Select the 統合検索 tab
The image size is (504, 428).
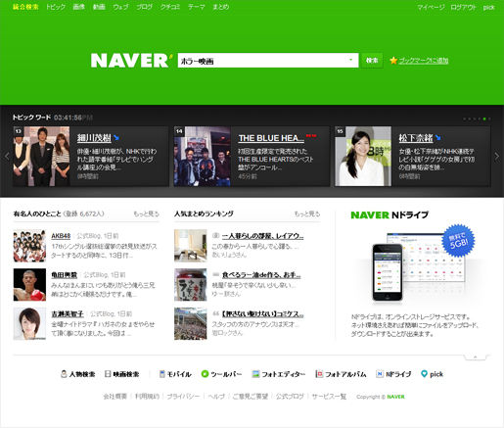click(25, 7)
